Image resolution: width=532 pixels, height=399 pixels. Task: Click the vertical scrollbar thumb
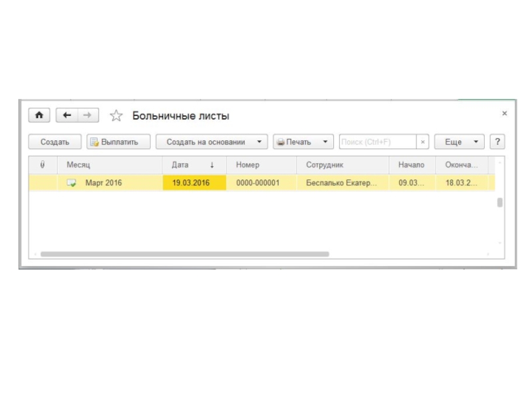[499, 203]
